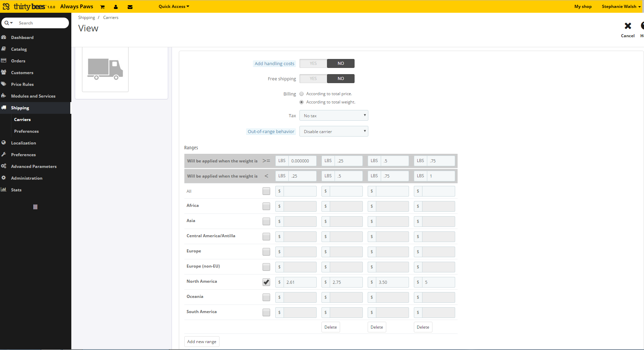Check the Europe (non-EU) zone checkbox
The height and width of the screenshot is (350, 644).
coord(266,267)
